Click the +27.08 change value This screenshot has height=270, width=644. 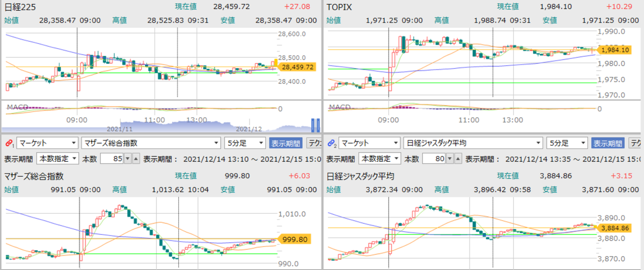tap(298, 7)
